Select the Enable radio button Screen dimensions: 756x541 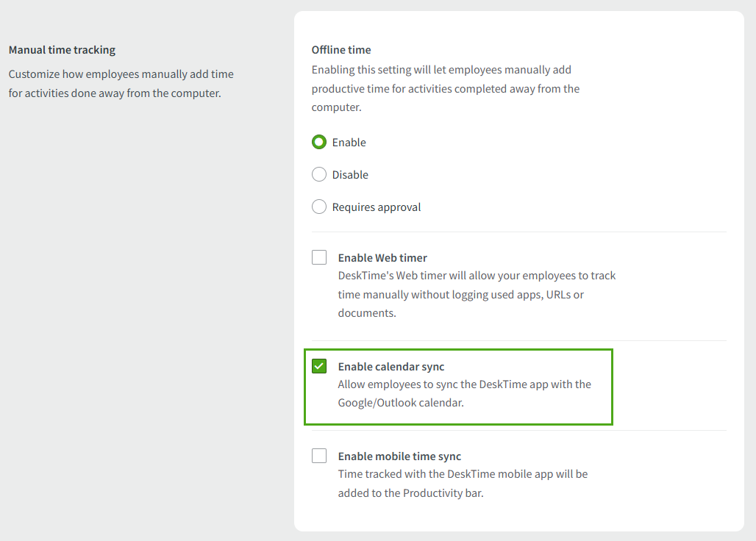[318, 142]
